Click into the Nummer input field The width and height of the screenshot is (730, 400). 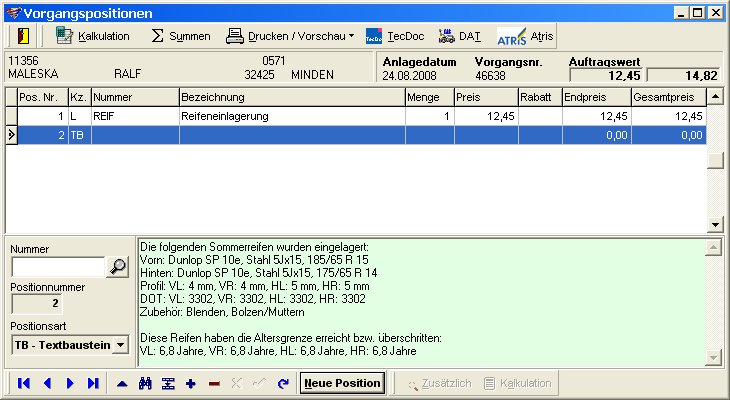coord(58,267)
